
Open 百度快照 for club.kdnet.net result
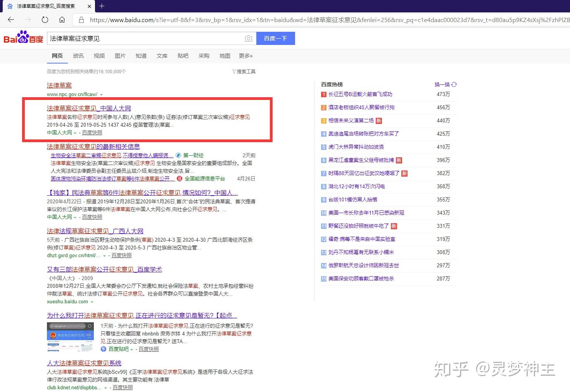coord(123,388)
